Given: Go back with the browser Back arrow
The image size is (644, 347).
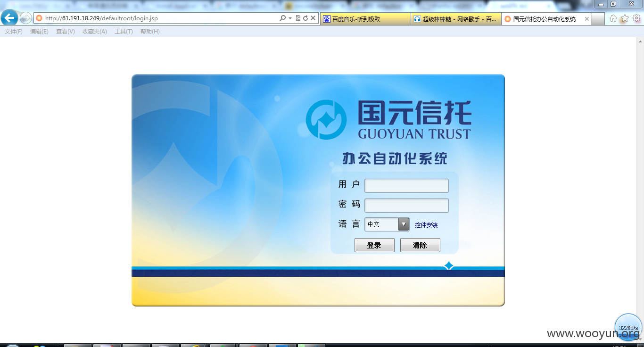Looking at the screenshot, I should [x=9, y=18].
